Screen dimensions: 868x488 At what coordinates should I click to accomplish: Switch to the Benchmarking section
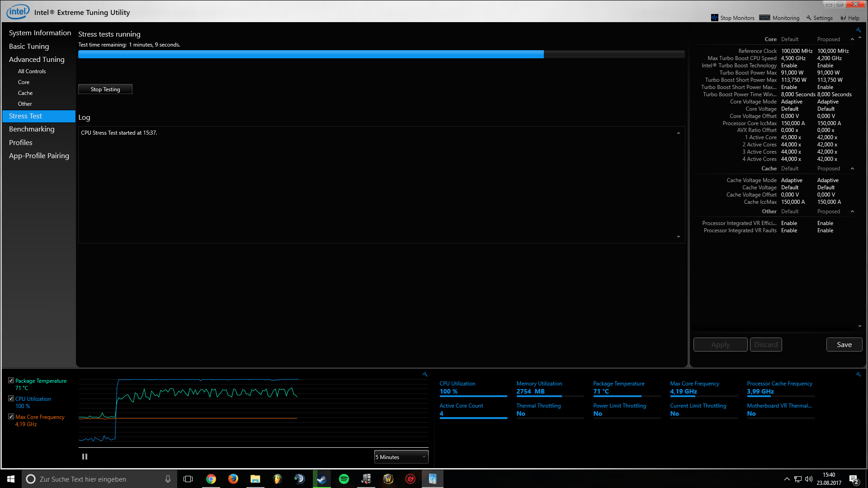click(32, 129)
